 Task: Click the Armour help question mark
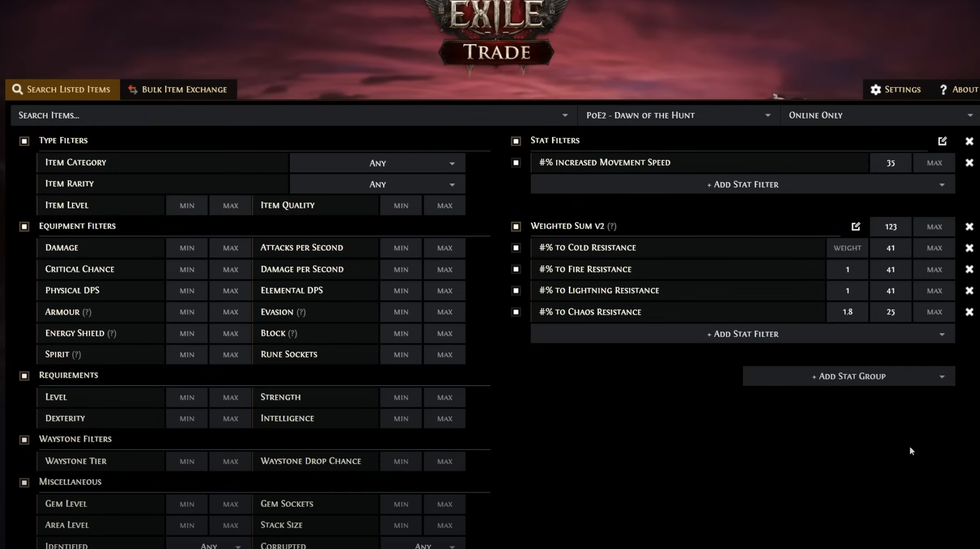point(87,313)
